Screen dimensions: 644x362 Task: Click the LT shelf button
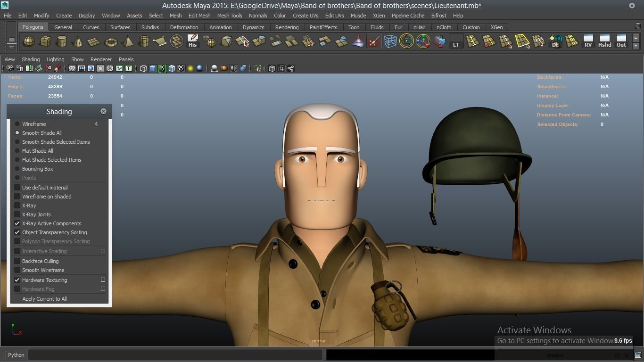456,41
